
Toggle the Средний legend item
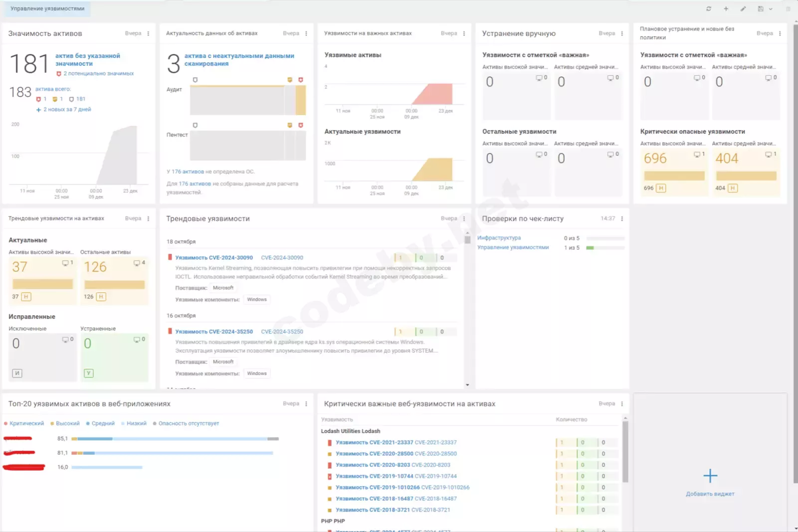click(100, 423)
